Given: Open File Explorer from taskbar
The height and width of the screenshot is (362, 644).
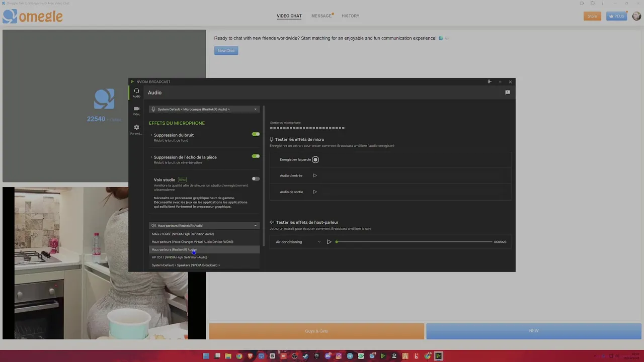Looking at the screenshot, I should click(x=228, y=356).
